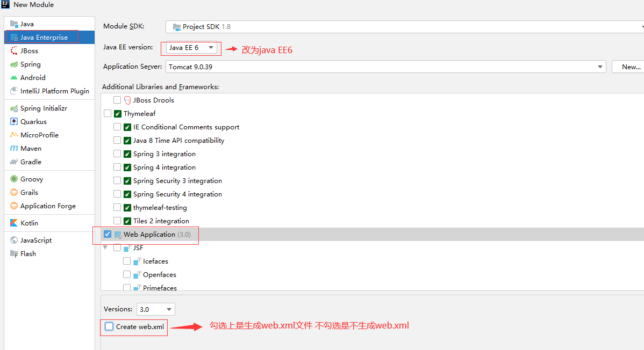Image resolution: width=644 pixels, height=350 pixels.
Task: Click the Project SDK folder icon
Action: [x=177, y=27]
